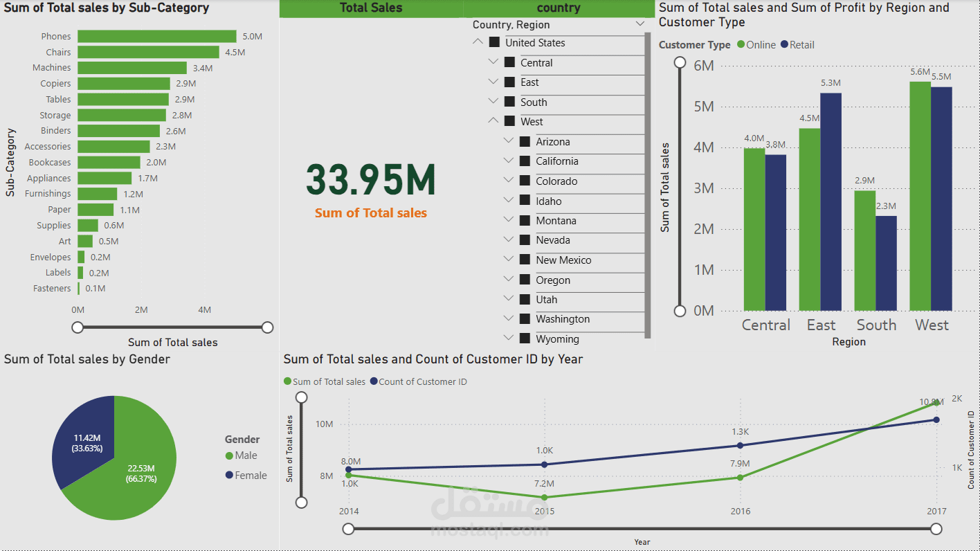Viewport: 980px width, 551px height.
Task: Click the Phones bar in Sub-Category chart
Action: point(157,36)
